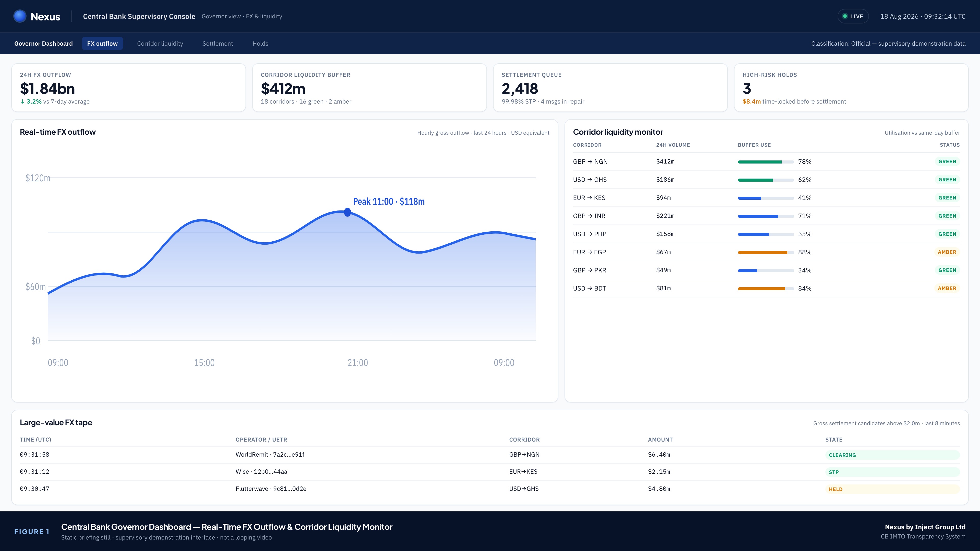Click the Nexus blue orb logo
Viewport: 980px width, 551px height.
pos(20,16)
